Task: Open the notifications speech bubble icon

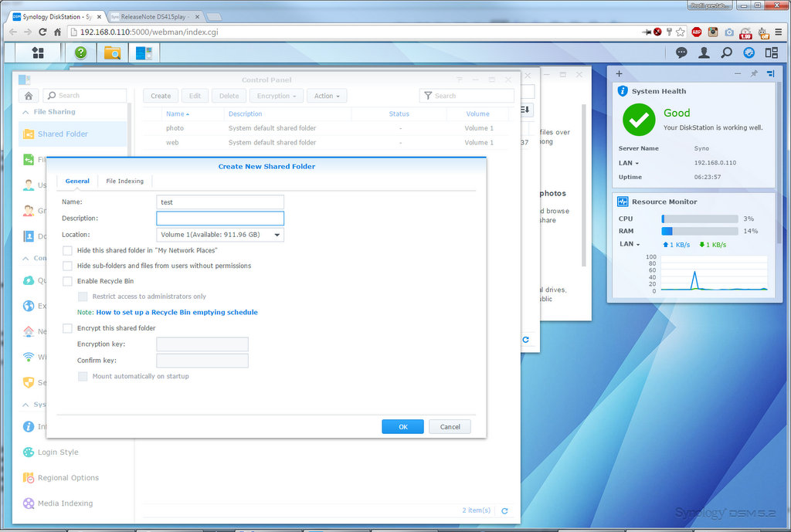Action: [681, 53]
